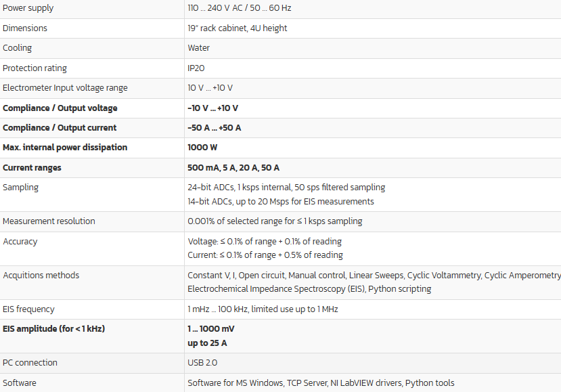This screenshot has width=561, height=392.
Task: Click the 'Compliance / Output voltage' label
Action: click(x=60, y=108)
